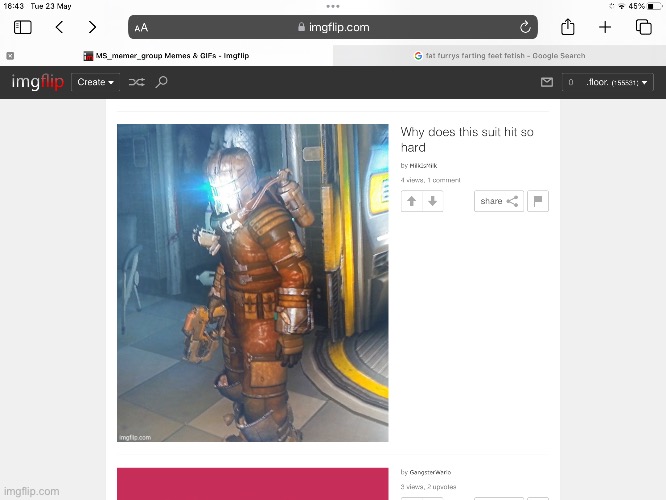Open reader text size AA menu
This screenshot has height=500, width=666.
coord(141,28)
